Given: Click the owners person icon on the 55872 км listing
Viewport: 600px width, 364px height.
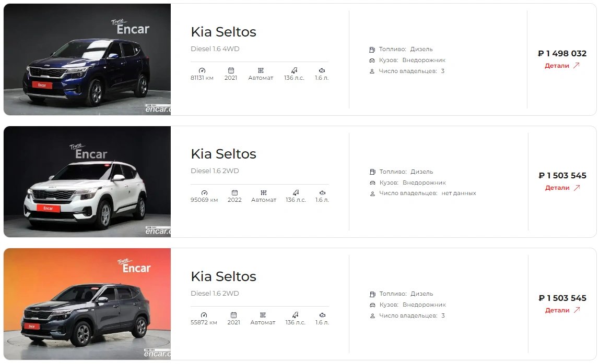Looking at the screenshot, I should click(372, 316).
